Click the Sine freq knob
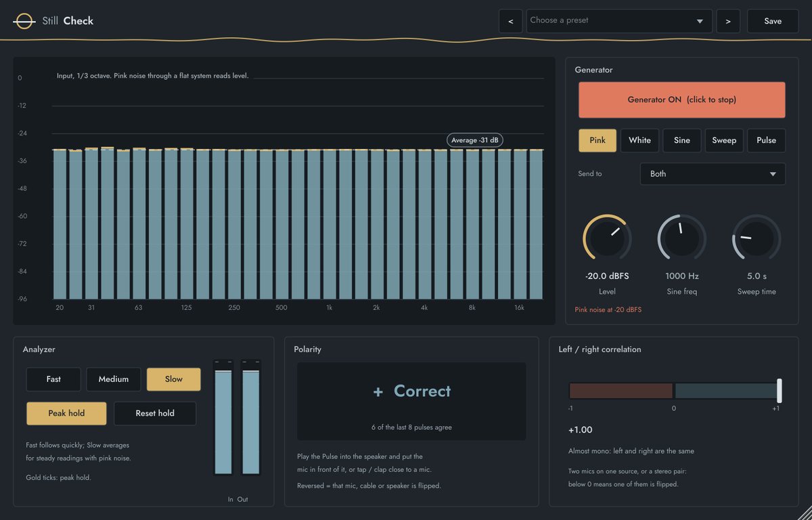Viewport: 812px width, 520px height. tap(682, 238)
